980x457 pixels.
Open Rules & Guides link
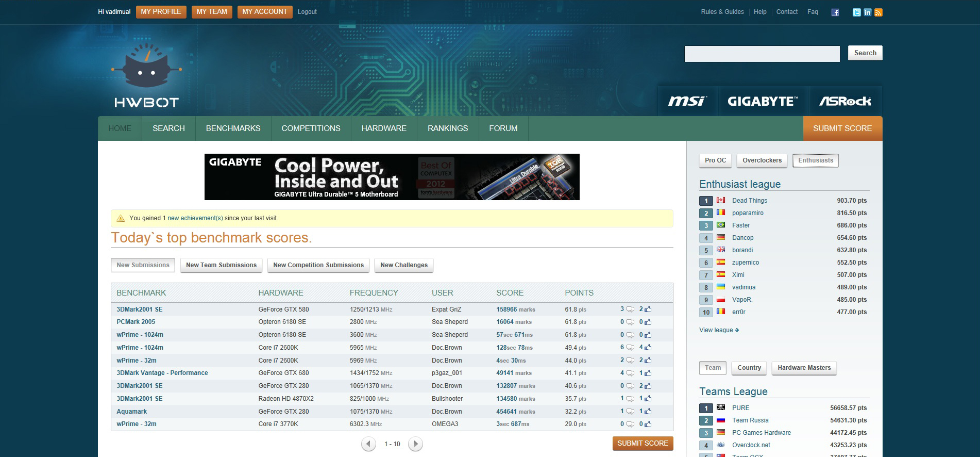point(722,12)
